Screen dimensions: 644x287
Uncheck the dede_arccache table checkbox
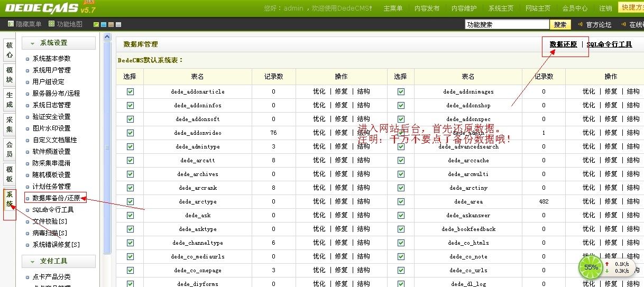click(x=401, y=160)
